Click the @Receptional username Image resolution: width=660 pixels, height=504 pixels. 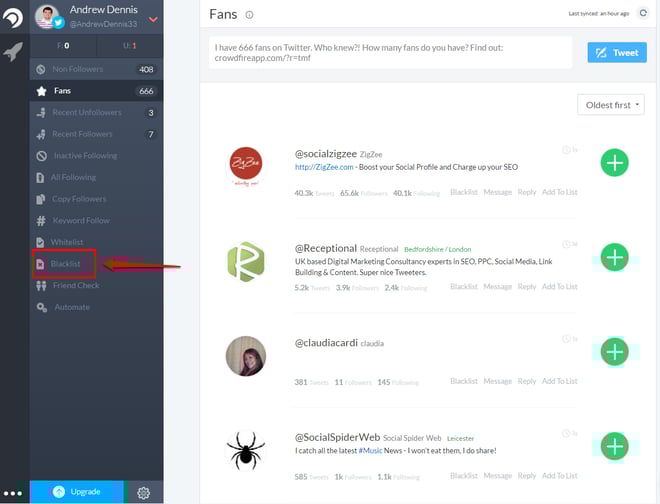point(326,248)
